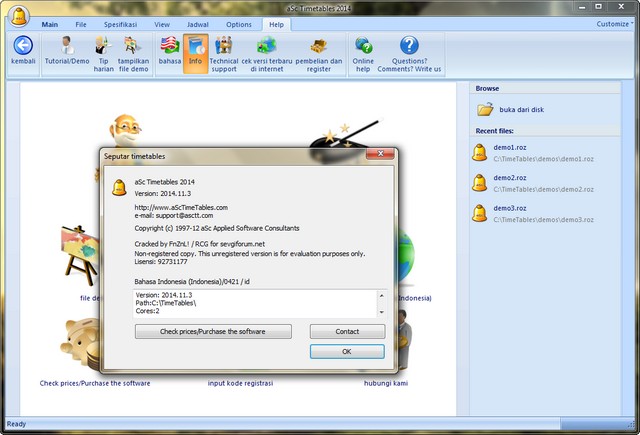Click cek versi terbaru di internet
This screenshot has height=435, width=640.
click(267, 45)
